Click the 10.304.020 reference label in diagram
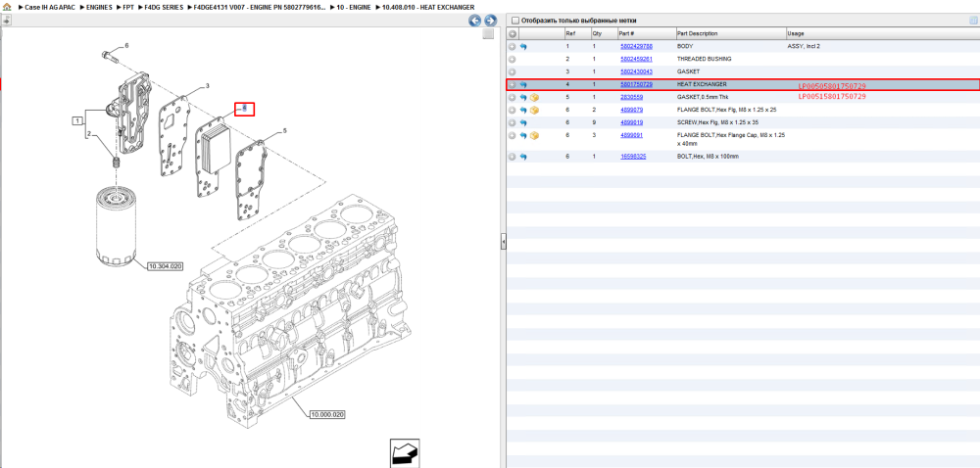The image size is (980, 468). (165, 266)
